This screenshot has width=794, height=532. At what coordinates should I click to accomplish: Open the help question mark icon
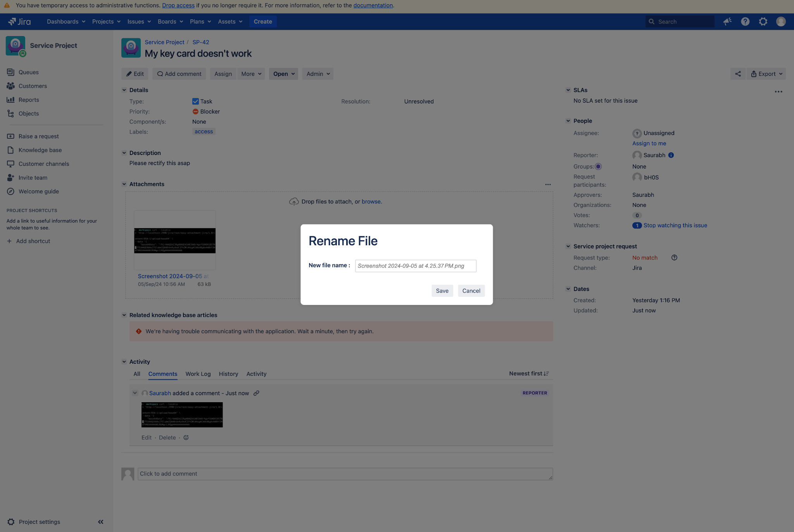745,22
